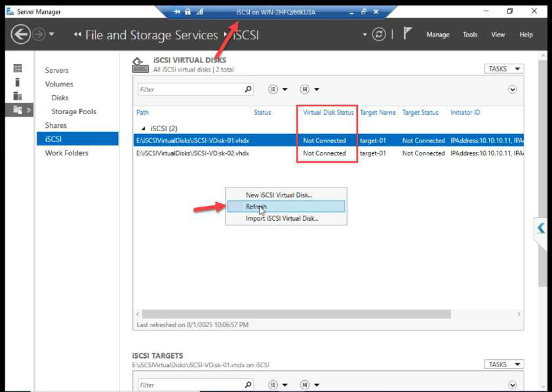
Task: Select Volumes in the sidebar
Action: (59, 84)
